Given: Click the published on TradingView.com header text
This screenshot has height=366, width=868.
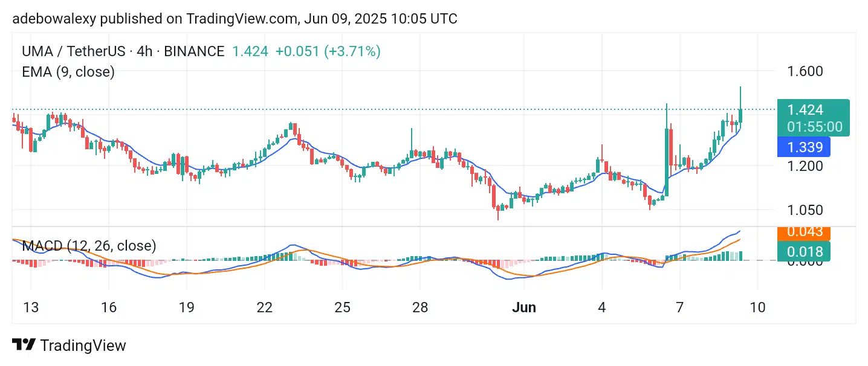Looking at the screenshot, I should (195, 19).
